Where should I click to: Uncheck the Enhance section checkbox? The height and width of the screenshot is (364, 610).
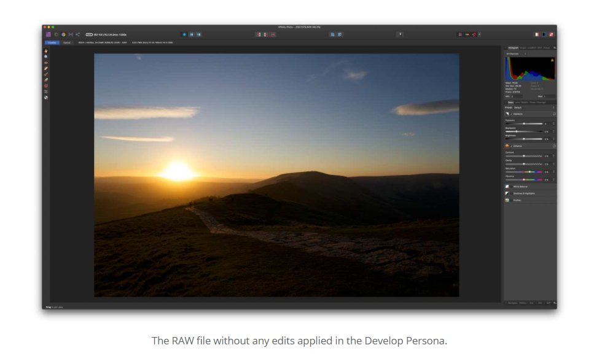coord(511,146)
